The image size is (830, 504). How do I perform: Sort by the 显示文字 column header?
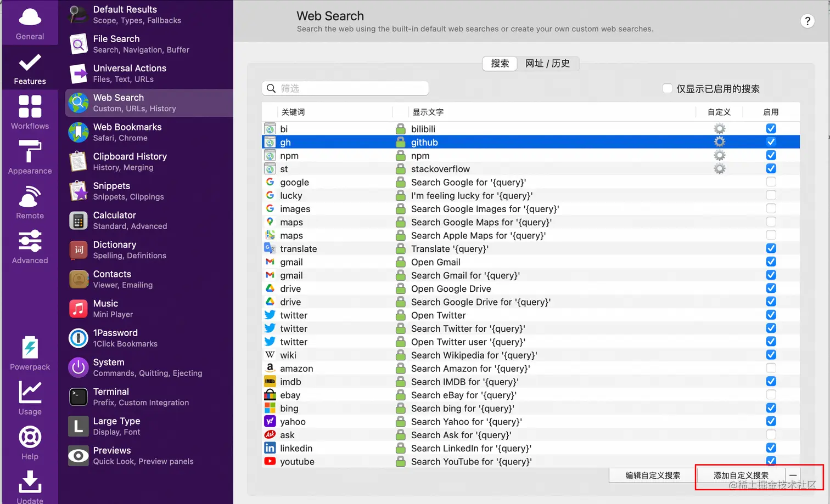coord(428,112)
